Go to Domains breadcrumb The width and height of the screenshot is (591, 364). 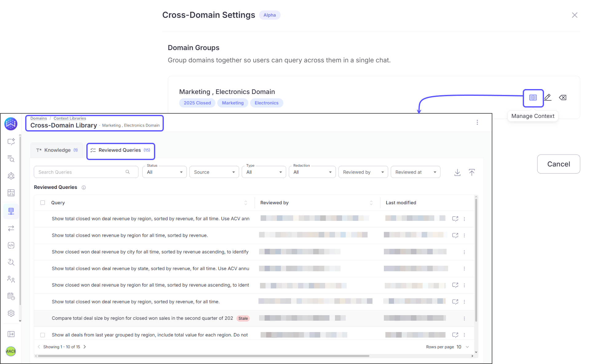click(x=39, y=118)
